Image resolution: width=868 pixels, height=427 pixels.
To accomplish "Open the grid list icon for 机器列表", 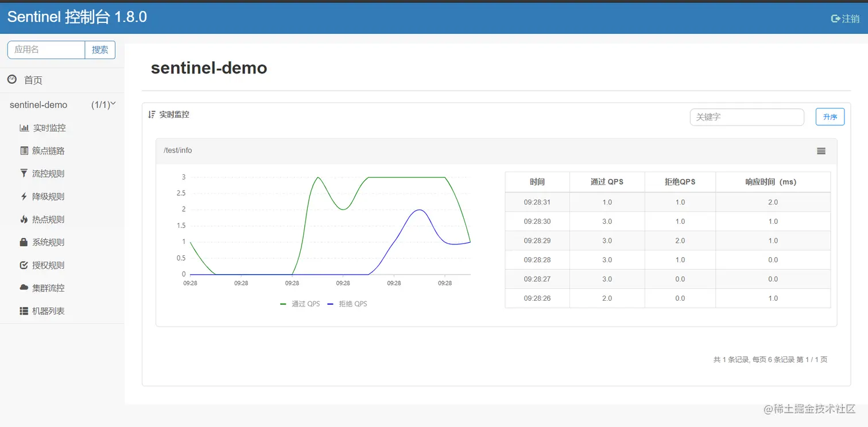I will (24, 311).
